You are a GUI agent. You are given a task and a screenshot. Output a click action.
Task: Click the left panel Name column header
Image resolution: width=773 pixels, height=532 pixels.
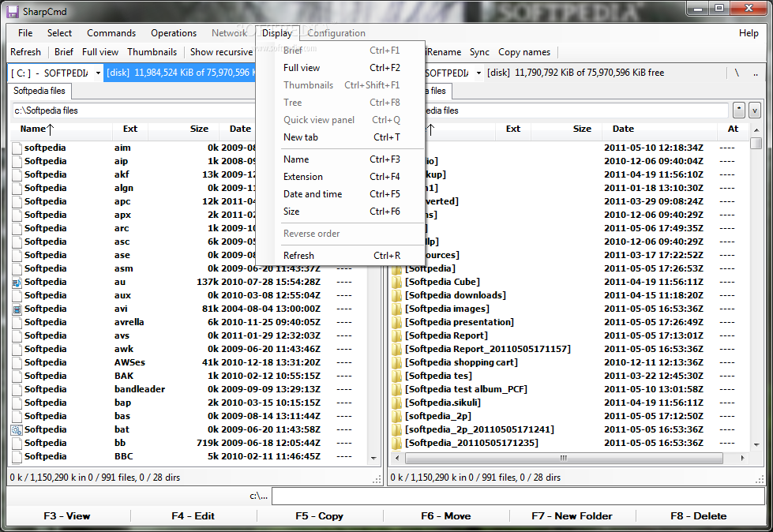pyautogui.click(x=61, y=129)
